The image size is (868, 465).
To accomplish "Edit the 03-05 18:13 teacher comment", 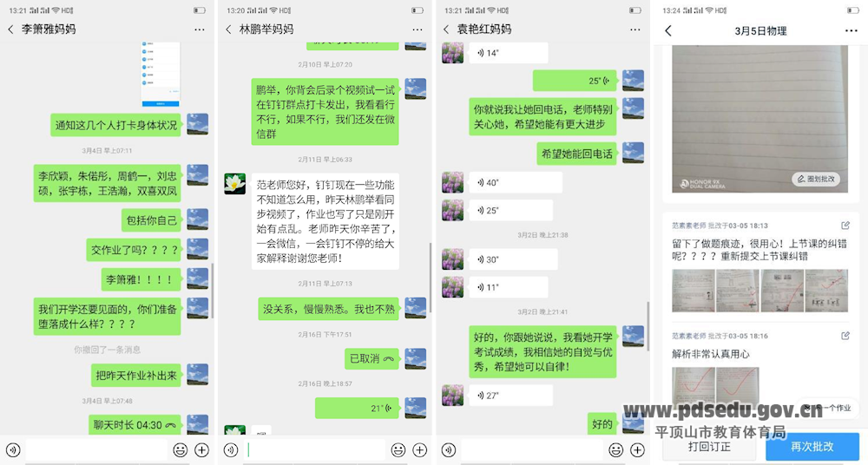I will (845, 226).
